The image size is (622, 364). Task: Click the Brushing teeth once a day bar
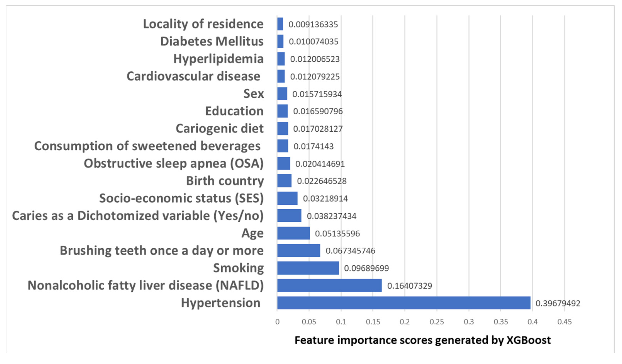point(298,250)
